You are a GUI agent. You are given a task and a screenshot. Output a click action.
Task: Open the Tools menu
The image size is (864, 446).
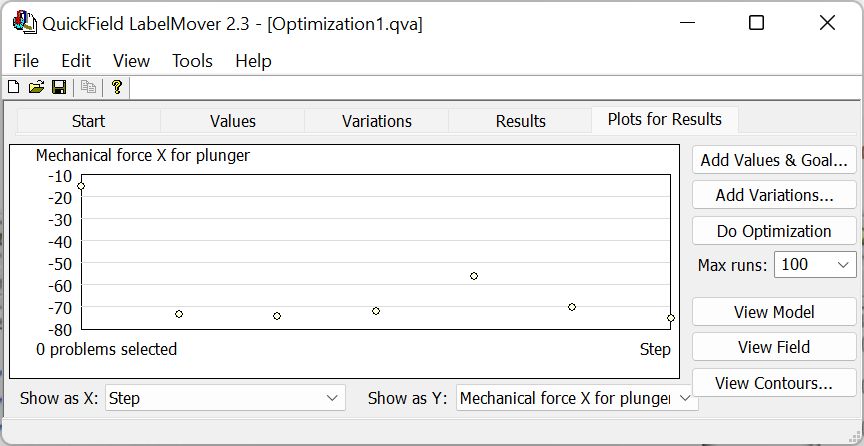192,61
